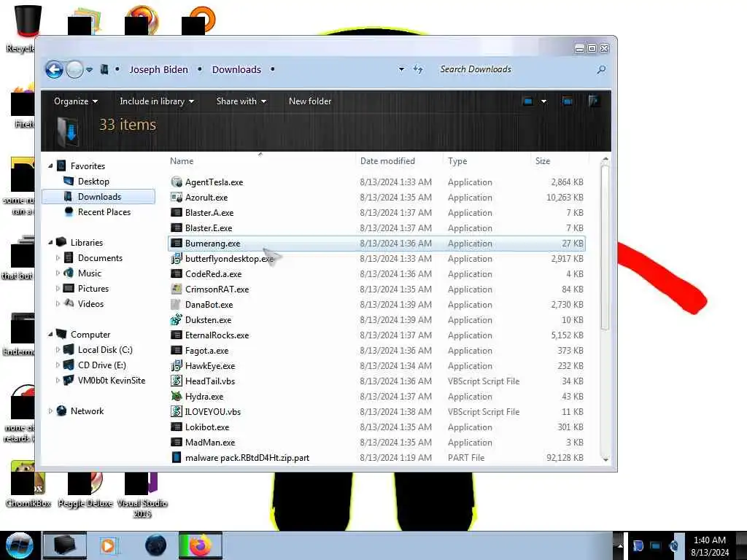The height and width of the screenshot is (560, 747).
Task: Collapse the Favorites tree group
Action: pyautogui.click(x=50, y=166)
